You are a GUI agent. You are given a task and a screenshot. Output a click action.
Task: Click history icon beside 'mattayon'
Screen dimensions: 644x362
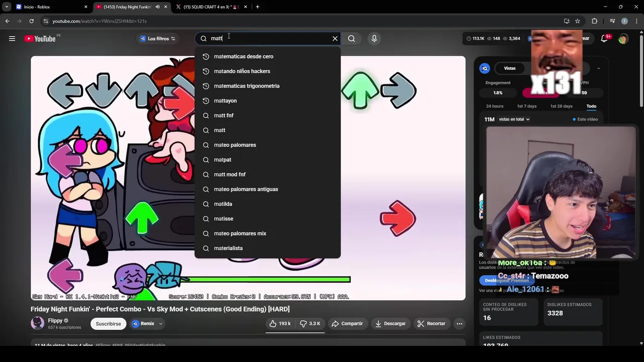(x=206, y=101)
